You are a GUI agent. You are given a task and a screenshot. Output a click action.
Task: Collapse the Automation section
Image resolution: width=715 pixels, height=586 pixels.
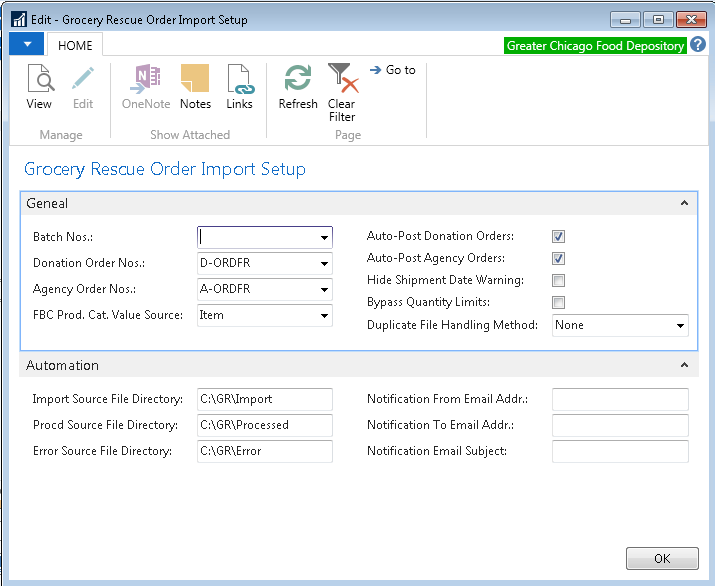pyautogui.click(x=684, y=366)
